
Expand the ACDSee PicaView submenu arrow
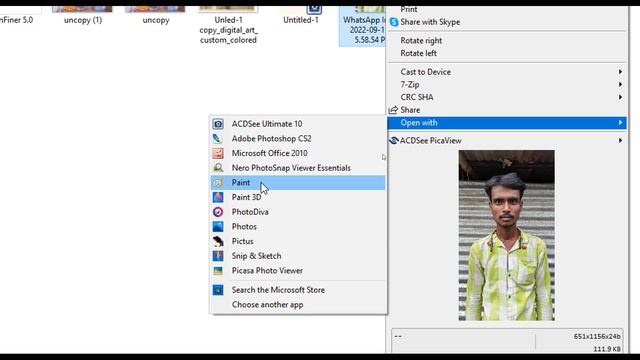(620, 140)
